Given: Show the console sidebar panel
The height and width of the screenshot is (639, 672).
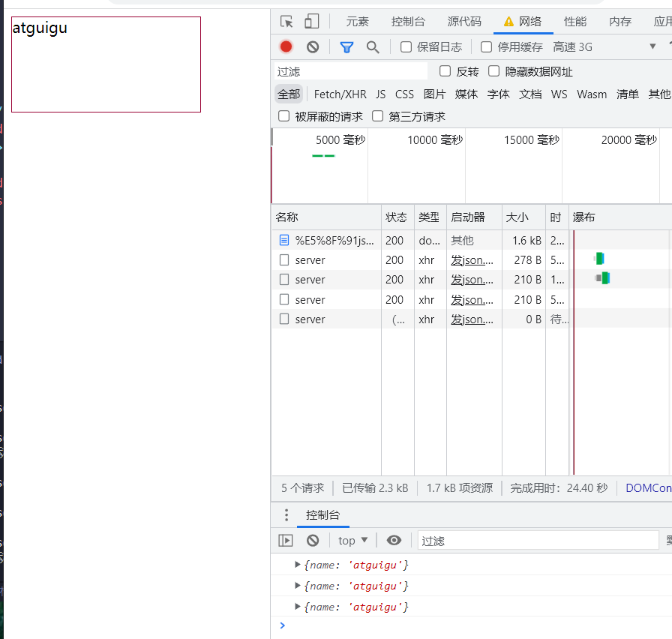Looking at the screenshot, I should click(286, 540).
